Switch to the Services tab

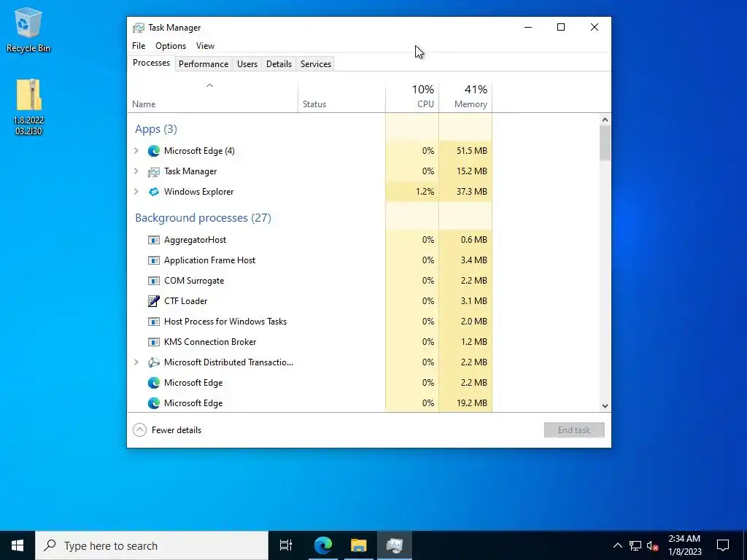point(315,64)
